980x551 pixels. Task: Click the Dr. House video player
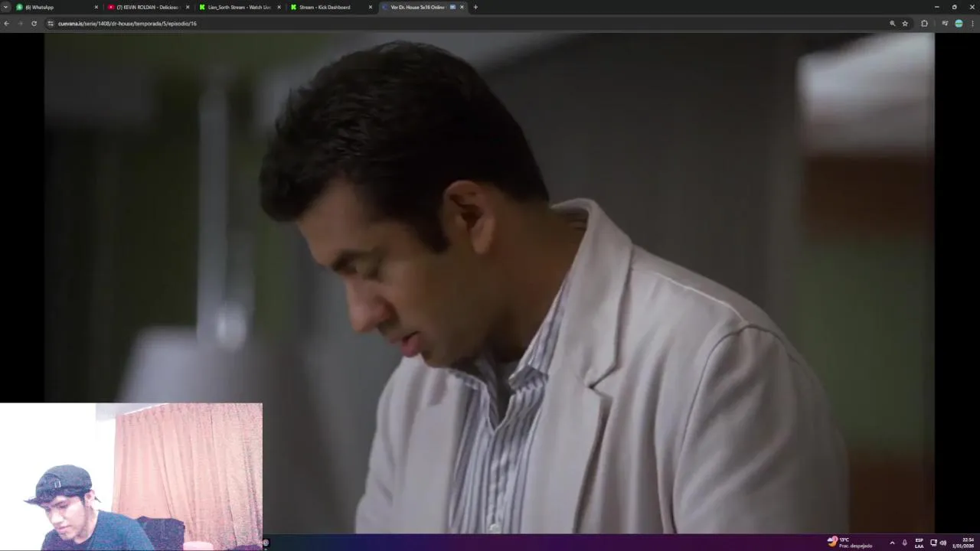tap(489, 283)
